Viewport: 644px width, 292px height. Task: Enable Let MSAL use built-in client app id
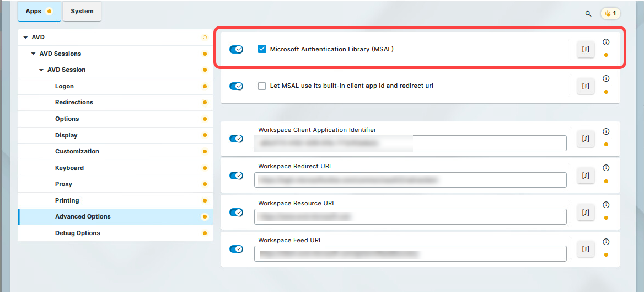coord(262,86)
